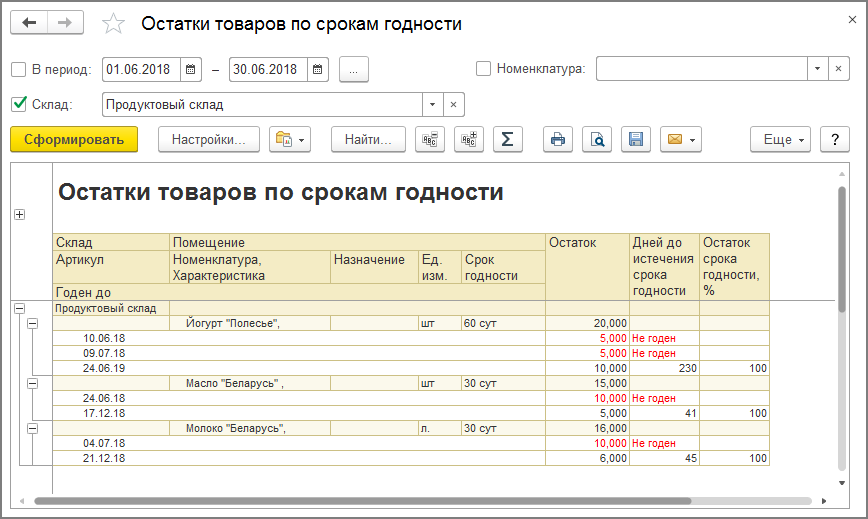Open report variants icon dropdown

(290, 139)
